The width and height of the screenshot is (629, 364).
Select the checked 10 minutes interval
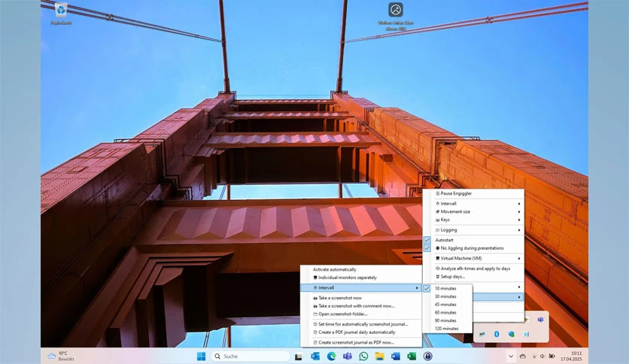click(447, 288)
